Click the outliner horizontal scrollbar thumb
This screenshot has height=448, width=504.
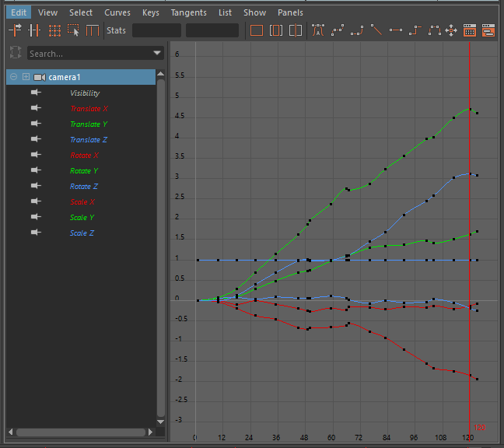(x=81, y=432)
